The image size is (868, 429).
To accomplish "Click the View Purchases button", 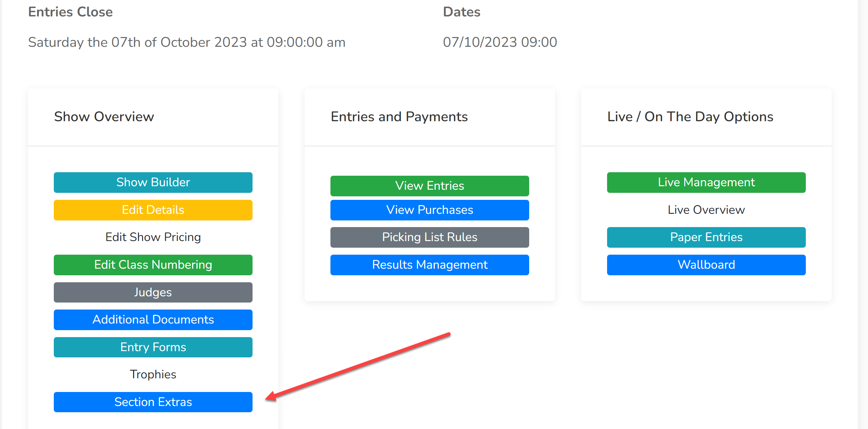I will pyautogui.click(x=430, y=210).
